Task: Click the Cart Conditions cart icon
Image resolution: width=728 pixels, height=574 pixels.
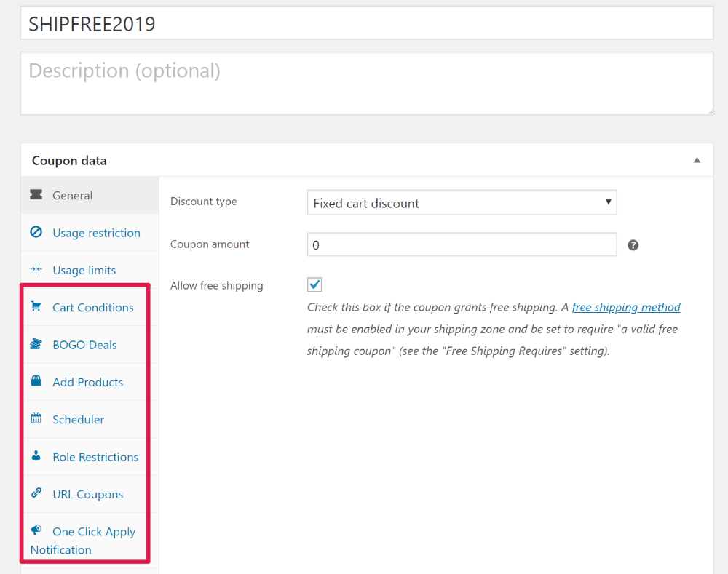Action: click(x=36, y=306)
